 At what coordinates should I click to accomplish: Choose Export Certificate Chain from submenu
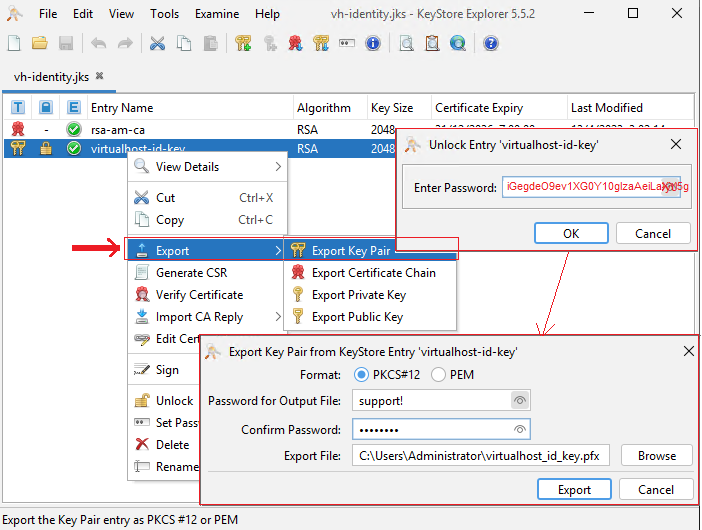click(x=373, y=273)
